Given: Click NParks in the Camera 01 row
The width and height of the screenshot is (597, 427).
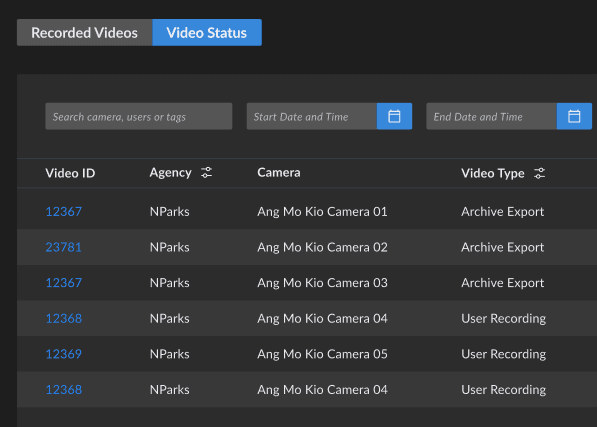Looking at the screenshot, I should pos(169,212).
